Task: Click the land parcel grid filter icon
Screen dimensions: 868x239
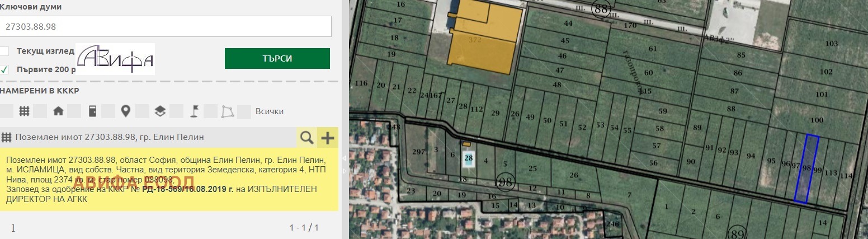Action: coord(24,111)
